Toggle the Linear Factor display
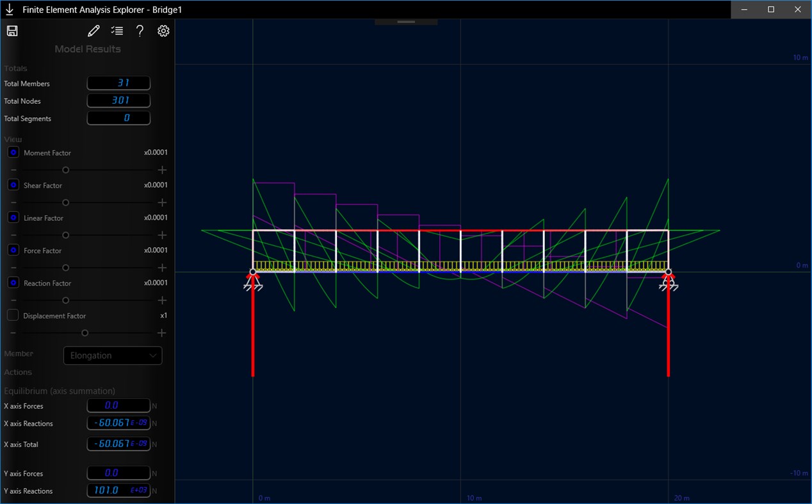The image size is (812, 504). point(13,217)
